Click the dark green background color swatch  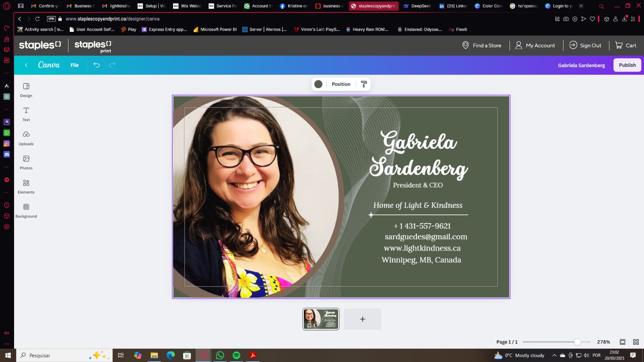click(318, 84)
